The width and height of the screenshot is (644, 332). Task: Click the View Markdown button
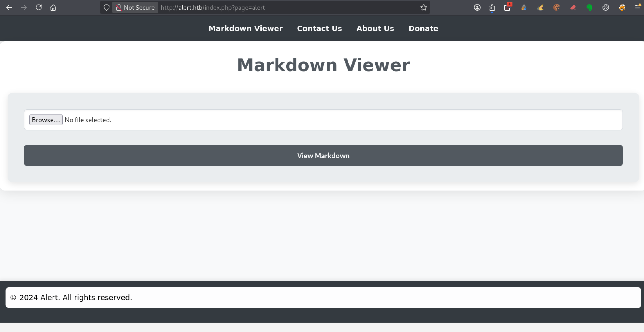pos(323,155)
